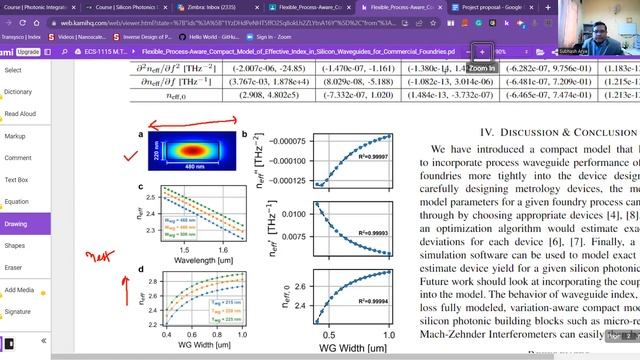This screenshot has height=360, width=640.
Task: Select the Drawing tool in Kami sidebar
Action: point(25,224)
